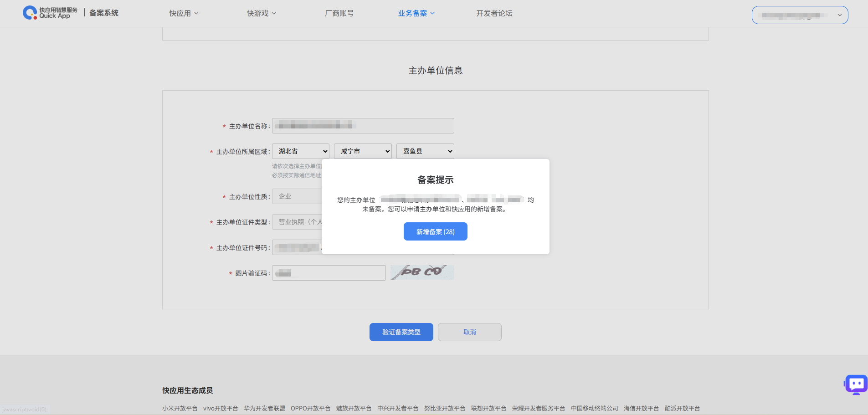
Task: Expand the 快游戏 navigation menu
Action: pyautogui.click(x=261, y=13)
